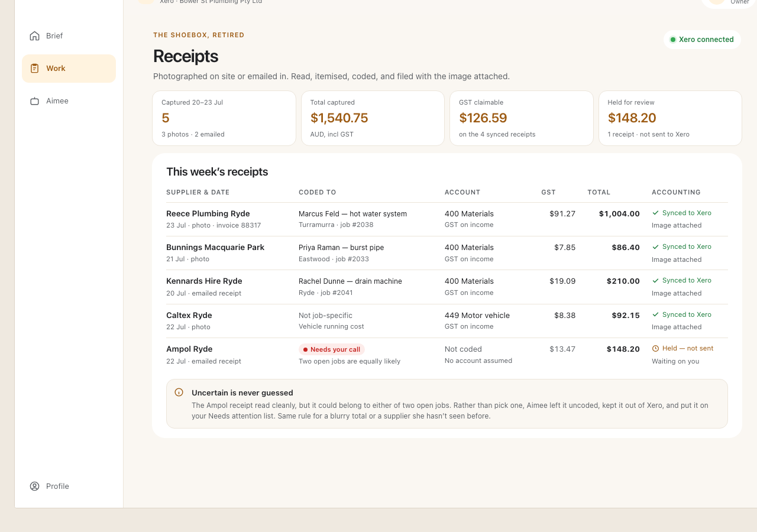
Task: Click the 449 Motor vehicle account
Action: pyautogui.click(x=477, y=315)
